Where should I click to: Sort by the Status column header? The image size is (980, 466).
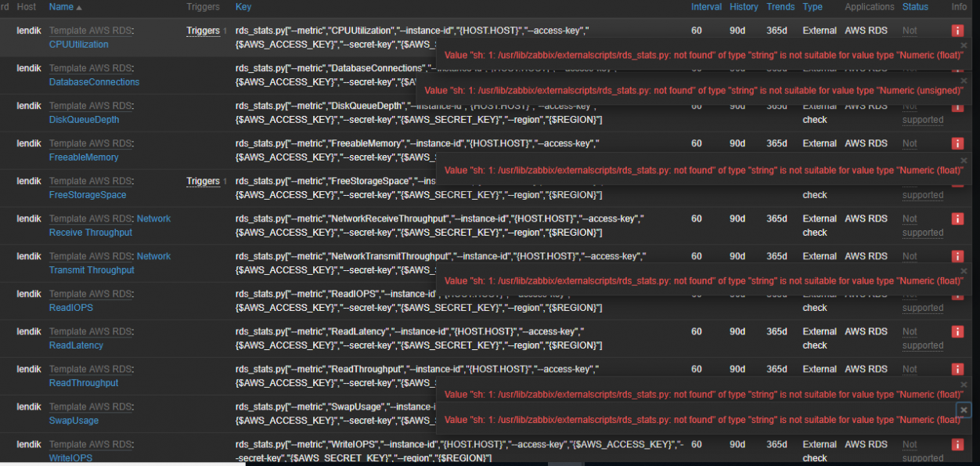pos(915,7)
